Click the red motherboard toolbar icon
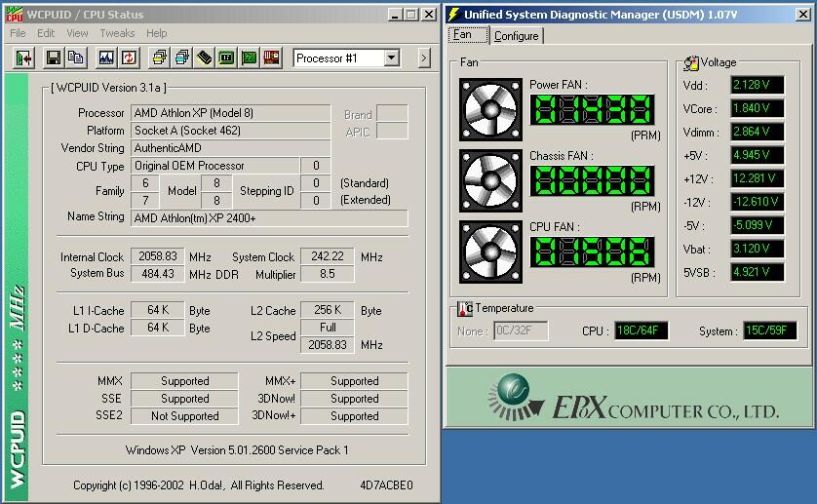The height and width of the screenshot is (504, 817). (x=271, y=58)
